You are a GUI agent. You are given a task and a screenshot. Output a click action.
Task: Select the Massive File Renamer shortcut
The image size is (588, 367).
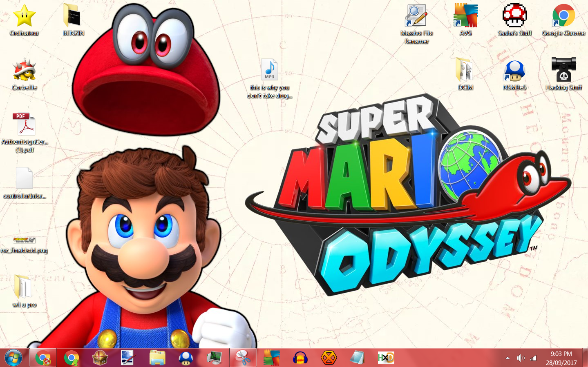pyautogui.click(x=416, y=17)
